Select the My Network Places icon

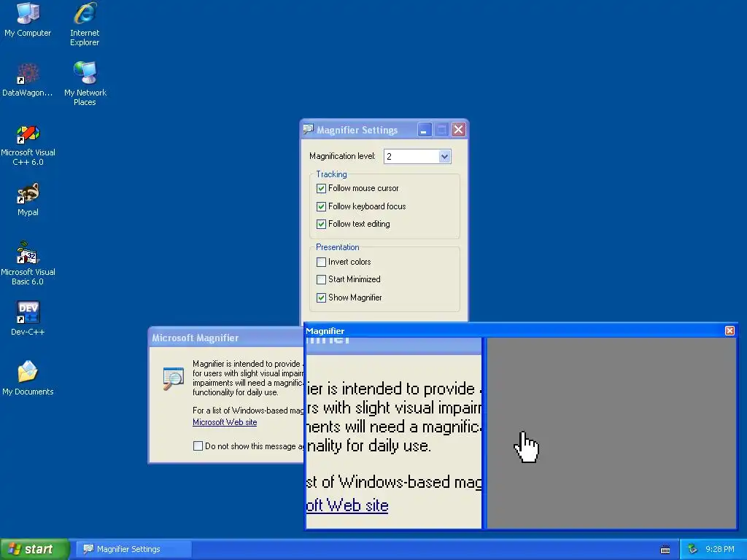pyautogui.click(x=85, y=83)
